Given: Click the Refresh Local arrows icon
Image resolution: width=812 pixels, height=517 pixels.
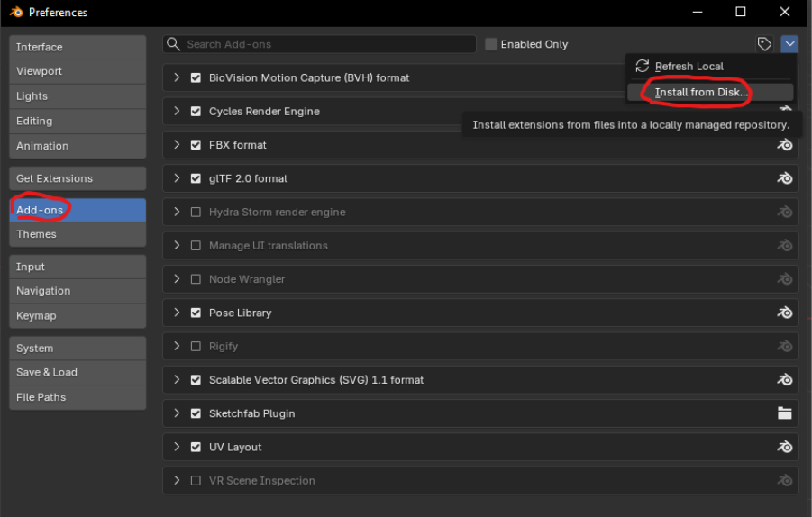Looking at the screenshot, I should [643, 66].
